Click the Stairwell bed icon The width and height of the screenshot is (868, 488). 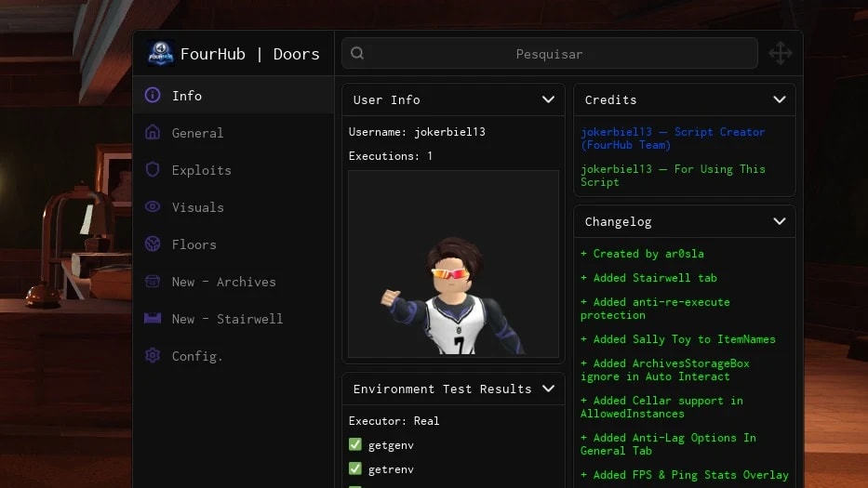[x=153, y=318]
